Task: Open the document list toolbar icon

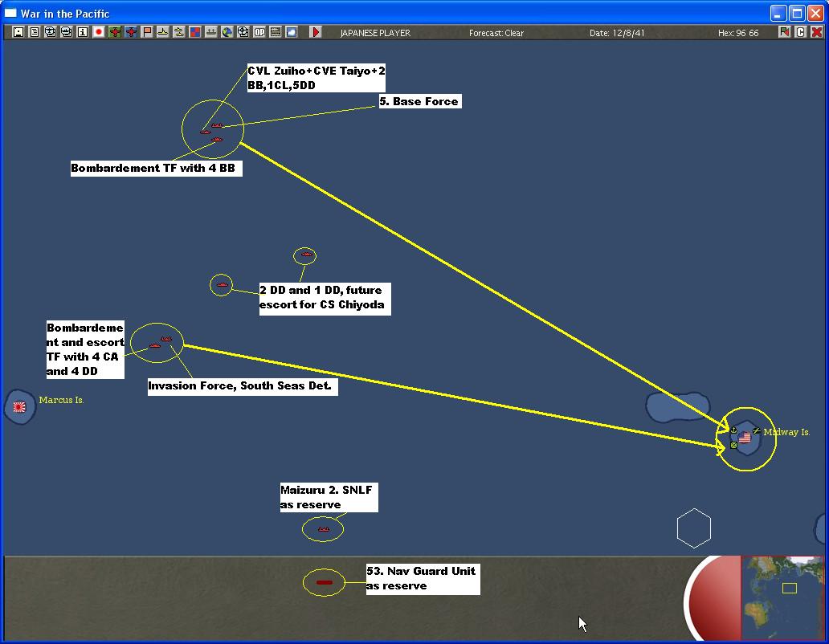Action: 35,32
